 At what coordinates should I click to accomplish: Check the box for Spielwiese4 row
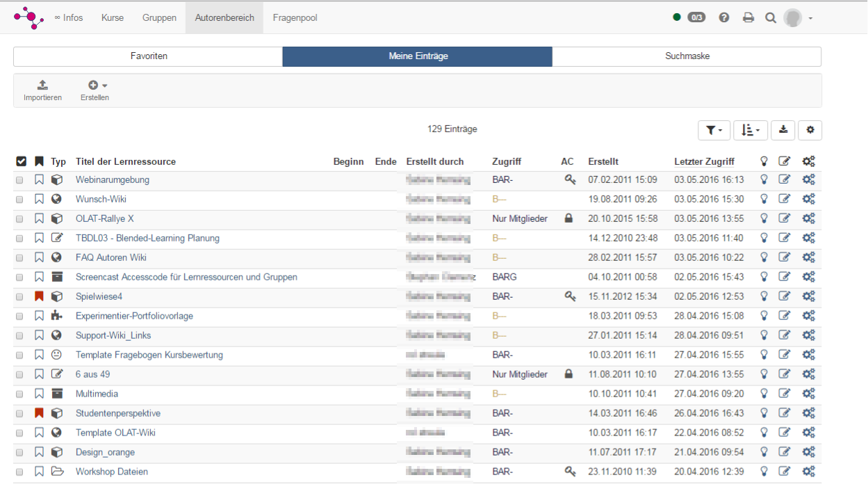point(19,297)
